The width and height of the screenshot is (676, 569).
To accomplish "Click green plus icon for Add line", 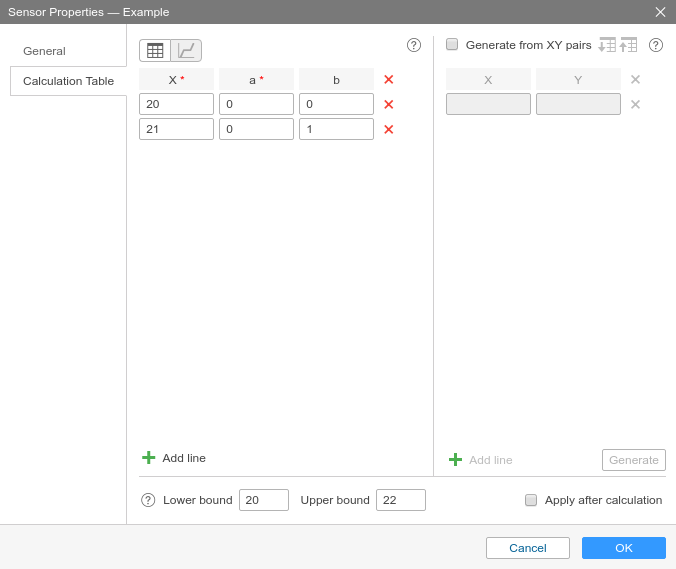I will click(149, 457).
